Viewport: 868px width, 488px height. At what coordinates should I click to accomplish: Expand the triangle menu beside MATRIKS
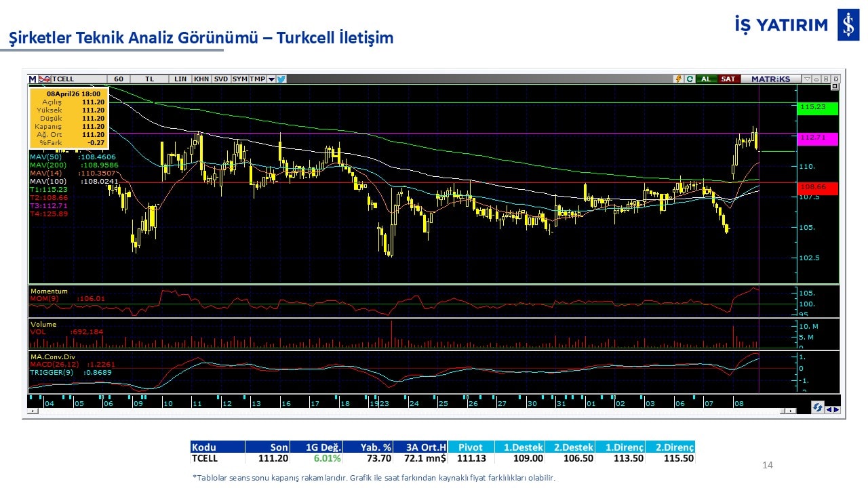(x=806, y=79)
